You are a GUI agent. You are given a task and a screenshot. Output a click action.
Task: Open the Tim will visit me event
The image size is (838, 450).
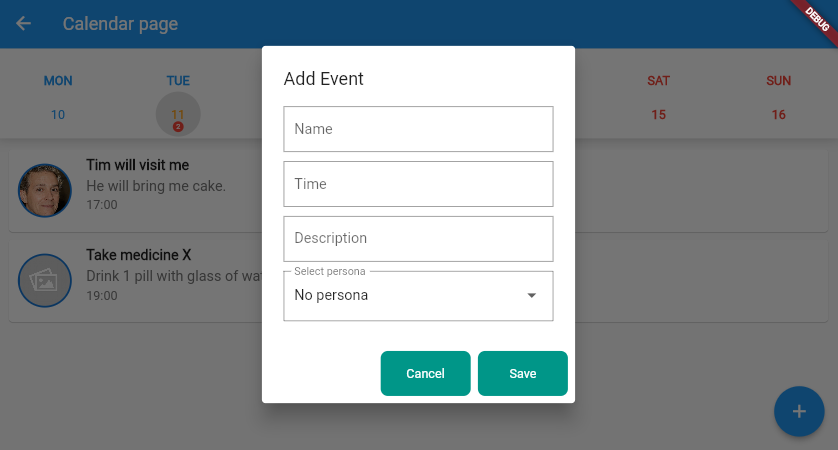(418, 190)
